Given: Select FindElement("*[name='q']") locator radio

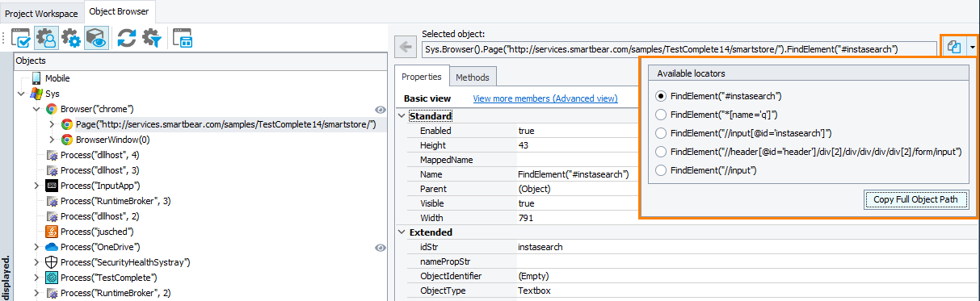Looking at the screenshot, I should tap(661, 115).
